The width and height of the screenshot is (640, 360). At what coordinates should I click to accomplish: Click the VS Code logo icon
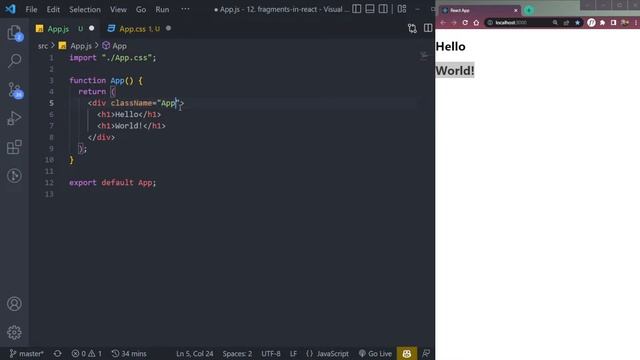(x=10, y=9)
